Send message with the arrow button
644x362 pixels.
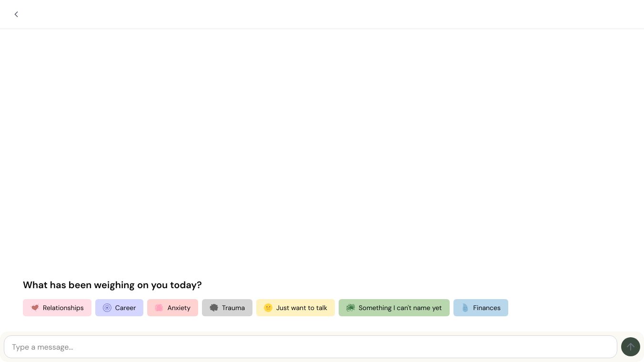(x=630, y=347)
